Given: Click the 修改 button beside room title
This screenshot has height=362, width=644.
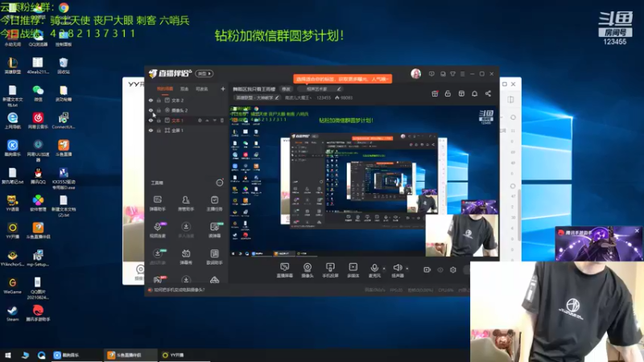Looking at the screenshot, I should coord(286,89).
